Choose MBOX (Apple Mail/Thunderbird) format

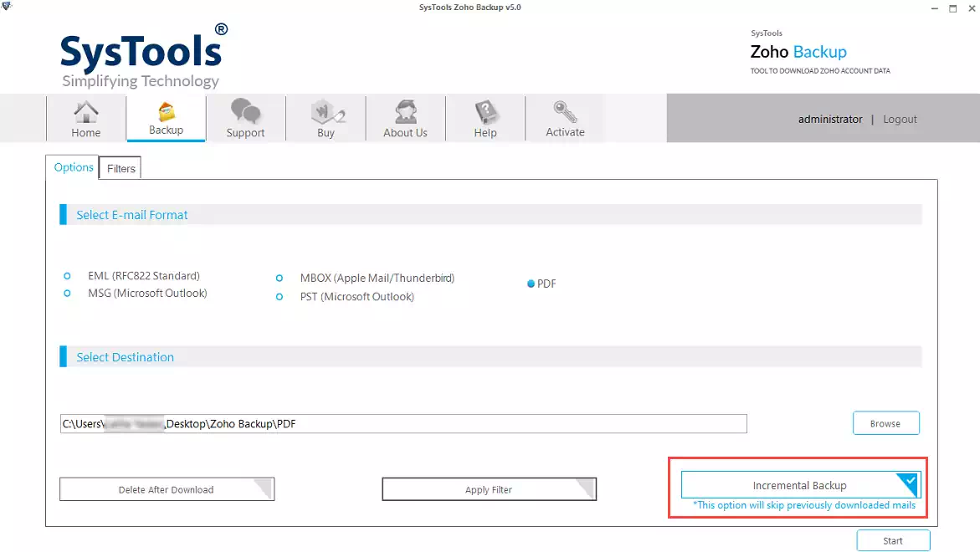click(280, 279)
